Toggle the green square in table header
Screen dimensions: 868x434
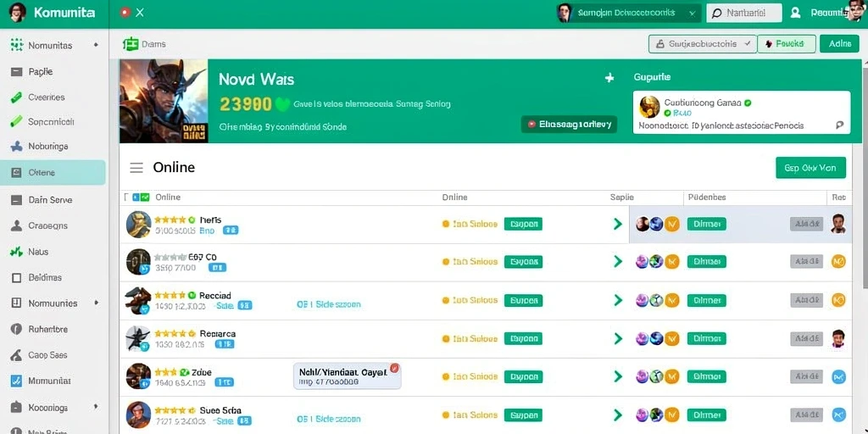tap(145, 197)
